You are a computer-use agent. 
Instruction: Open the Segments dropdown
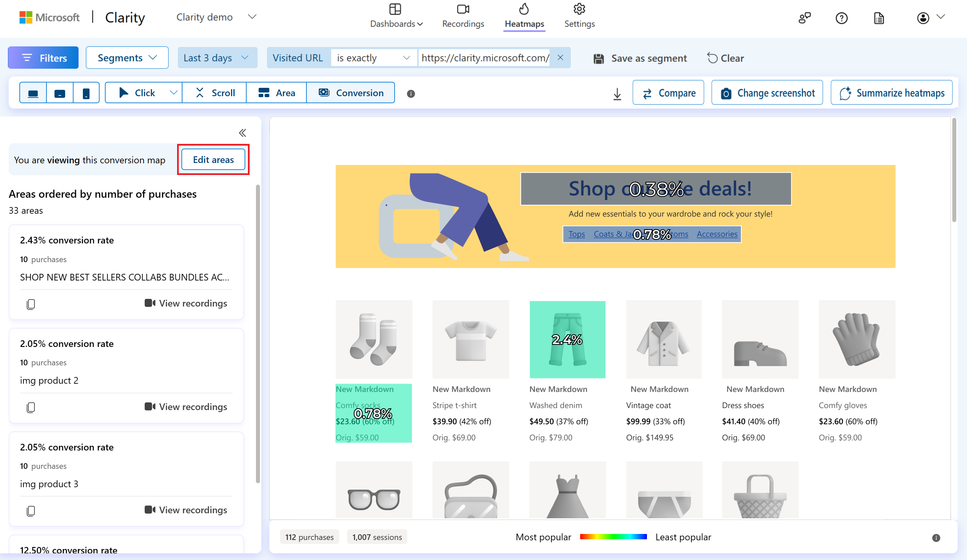pyautogui.click(x=126, y=57)
